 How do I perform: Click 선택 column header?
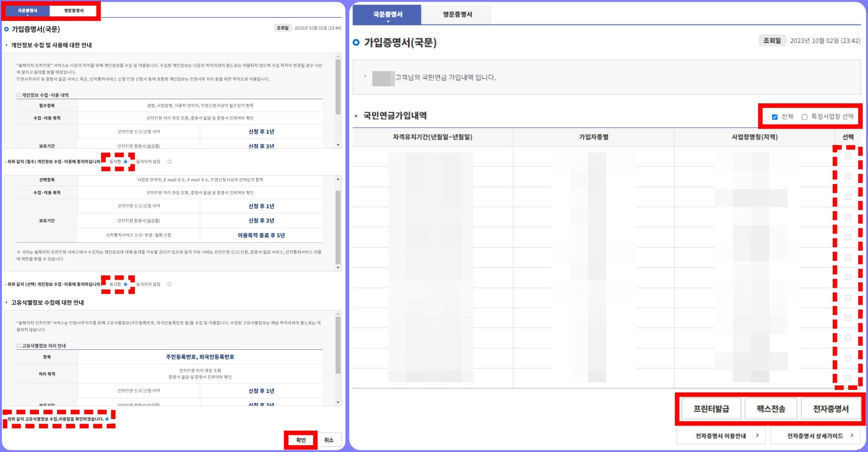coord(848,137)
